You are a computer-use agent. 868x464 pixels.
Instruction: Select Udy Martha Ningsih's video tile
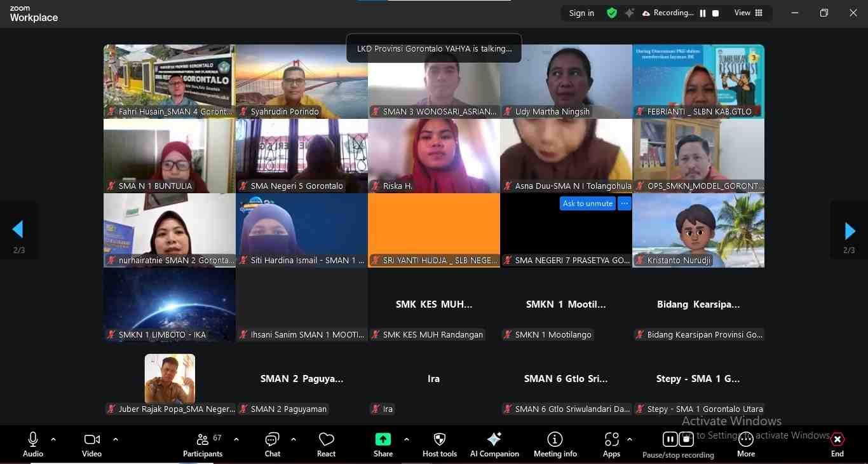[x=566, y=81]
